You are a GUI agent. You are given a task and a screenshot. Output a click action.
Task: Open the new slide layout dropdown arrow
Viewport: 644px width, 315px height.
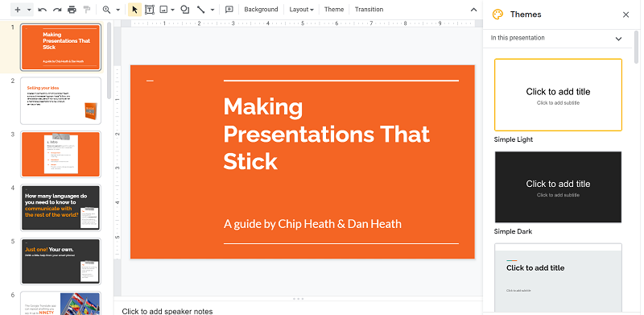tap(29, 10)
